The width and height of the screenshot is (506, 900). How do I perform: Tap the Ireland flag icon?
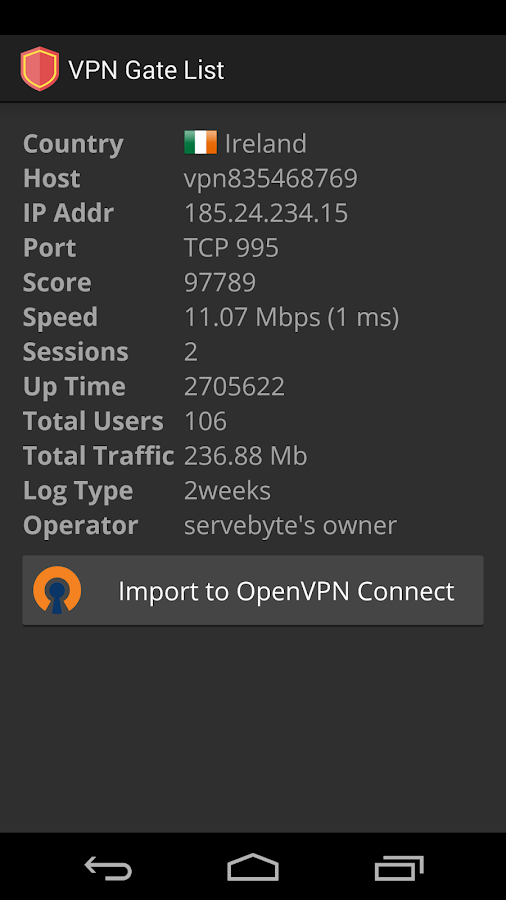(x=200, y=143)
